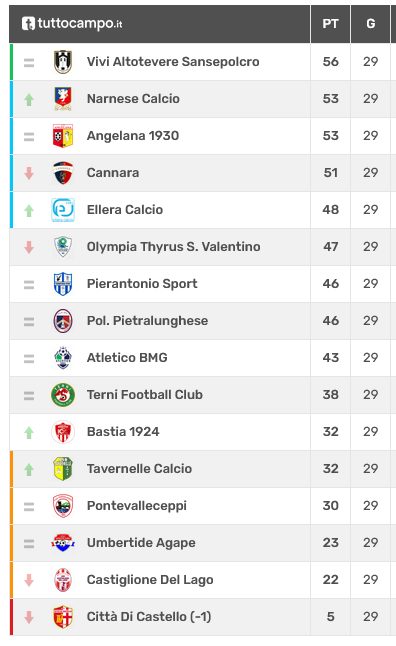The image size is (396, 646).
Task: Click red down arrow beside Cannara
Action: (29, 173)
